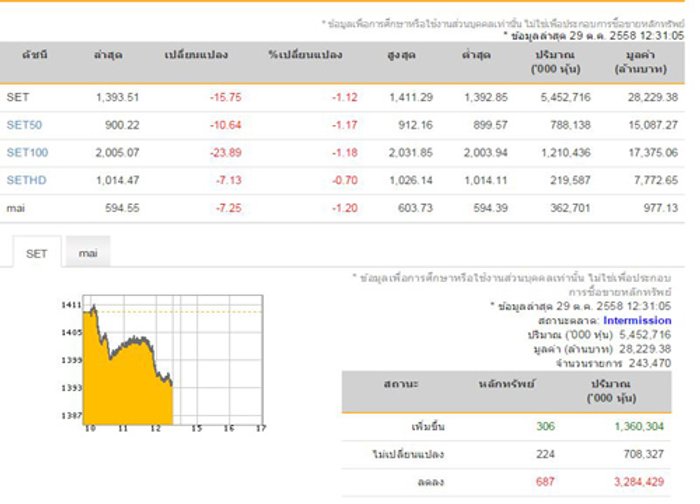The height and width of the screenshot is (504, 700).
Task: Switch to the mai chart tab
Action: pyautogui.click(x=88, y=253)
